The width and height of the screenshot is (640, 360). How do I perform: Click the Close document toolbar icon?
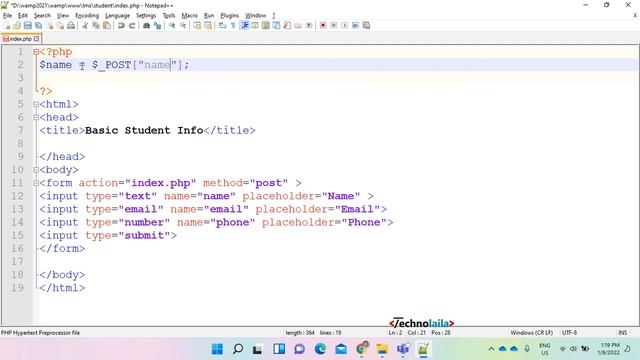(x=49, y=25)
